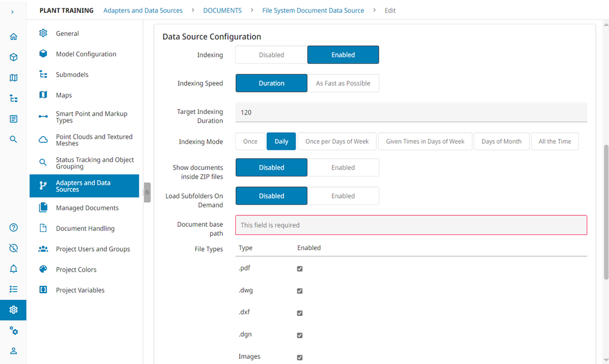Set Indexing Mode to Once per Days of Week

click(337, 141)
